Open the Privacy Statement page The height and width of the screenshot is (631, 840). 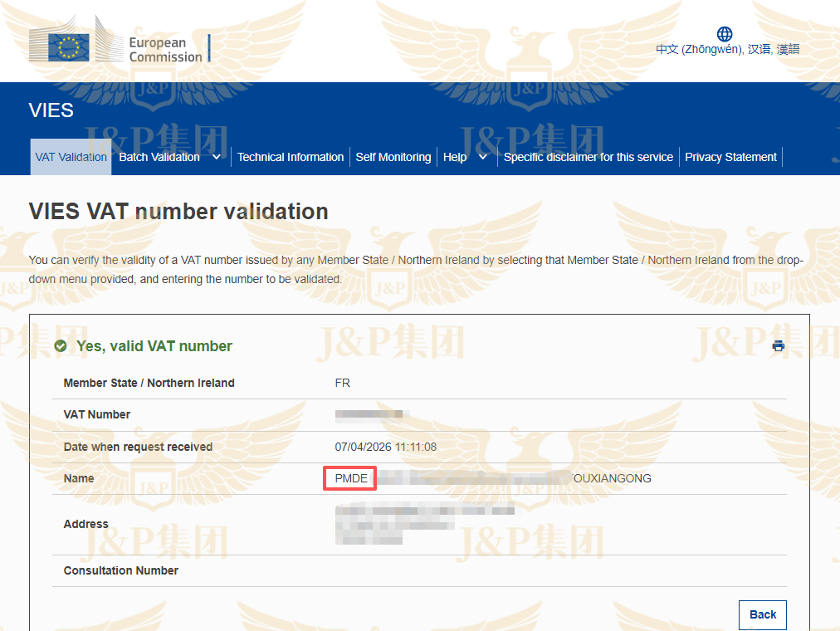[730, 156]
